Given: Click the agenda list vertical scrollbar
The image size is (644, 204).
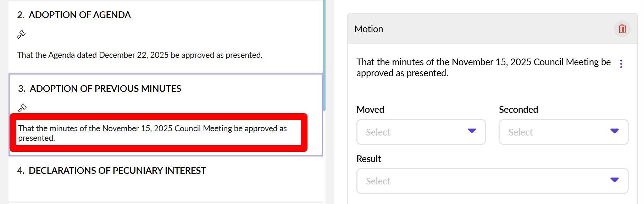Looking at the screenshot, I should tap(324, 53).
